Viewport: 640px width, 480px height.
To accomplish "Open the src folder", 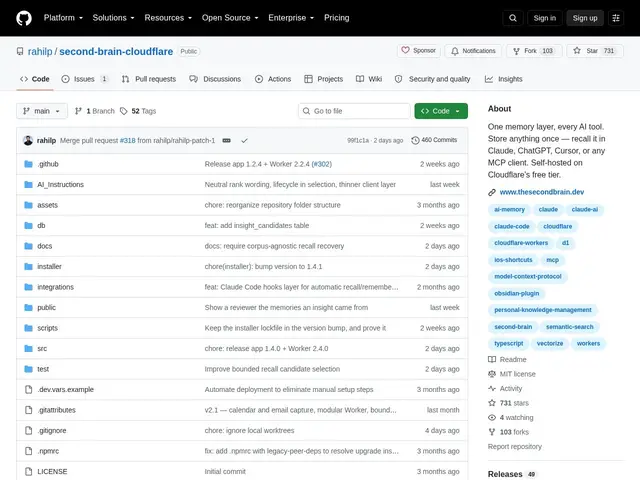I will 42,349.
